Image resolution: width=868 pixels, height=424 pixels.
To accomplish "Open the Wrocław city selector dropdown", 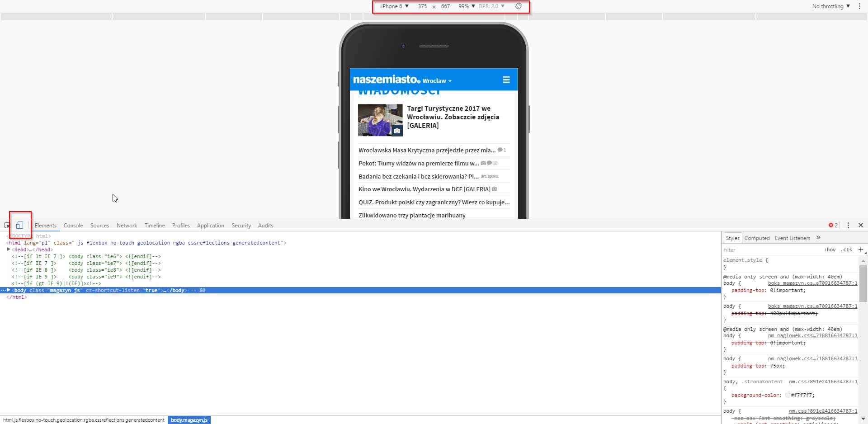I will tap(437, 81).
